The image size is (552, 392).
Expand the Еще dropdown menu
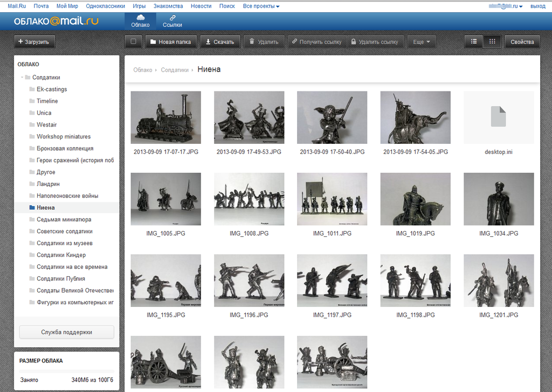pyautogui.click(x=422, y=41)
